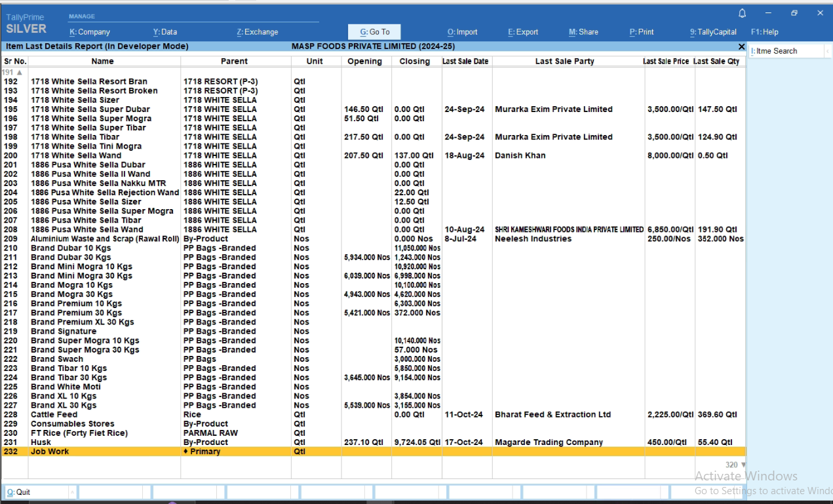Click opening value 5,934.000 Nos
The image size is (833, 504).
tap(367, 258)
